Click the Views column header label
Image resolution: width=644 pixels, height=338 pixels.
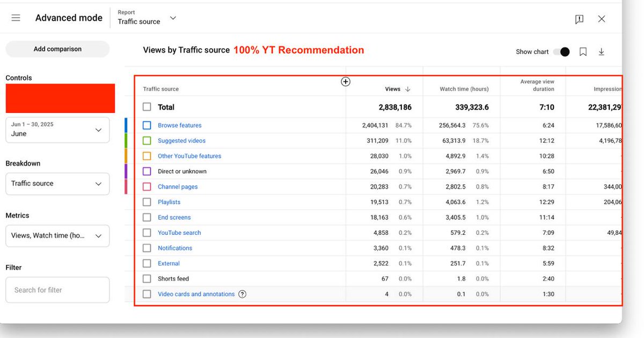[393, 89]
